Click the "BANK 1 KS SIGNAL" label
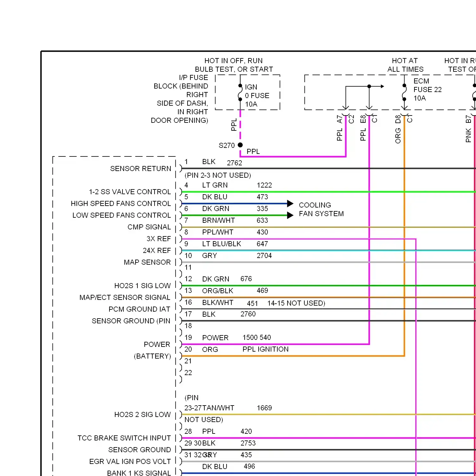The width and height of the screenshot is (476, 476). [139, 473]
